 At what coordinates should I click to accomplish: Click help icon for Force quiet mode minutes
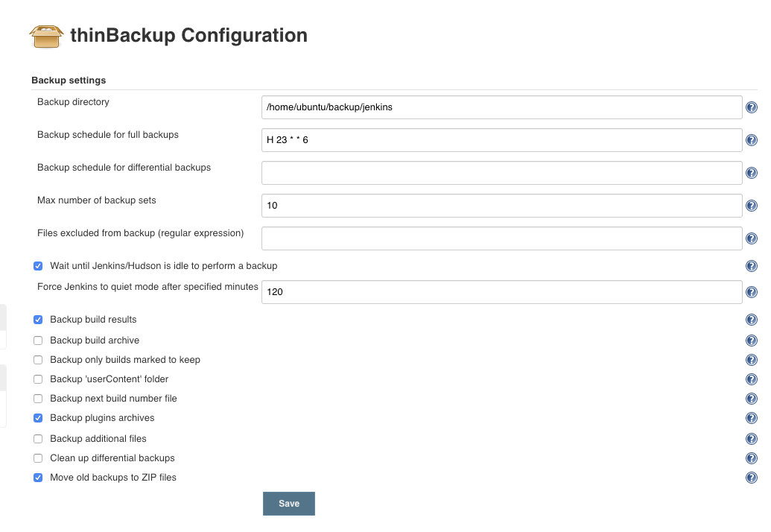pos(752,293)
